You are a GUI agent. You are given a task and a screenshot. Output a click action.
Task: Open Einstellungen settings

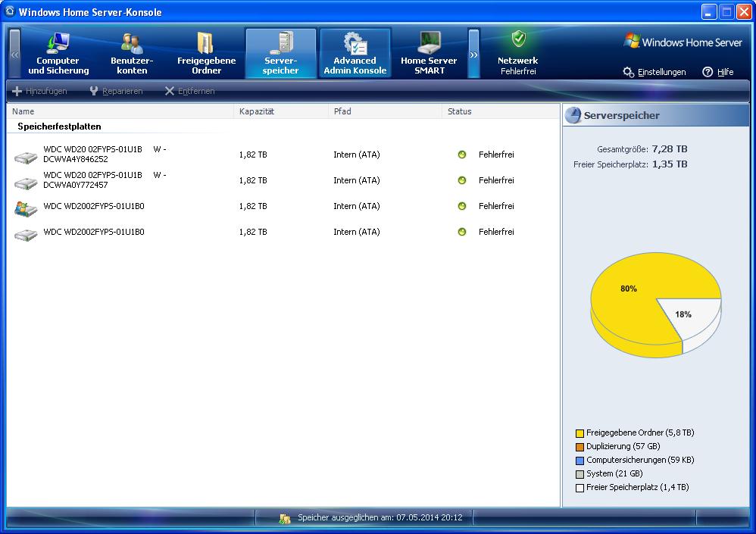(654, 72)
